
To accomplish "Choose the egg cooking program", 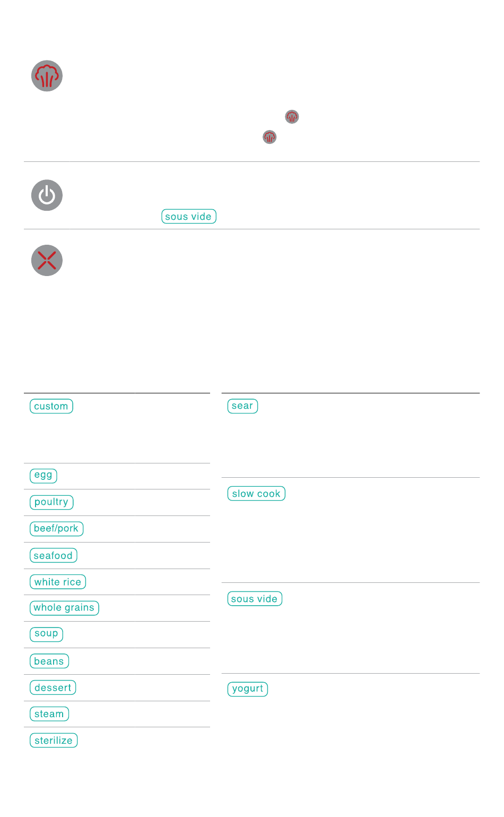I will pos(44,476).
